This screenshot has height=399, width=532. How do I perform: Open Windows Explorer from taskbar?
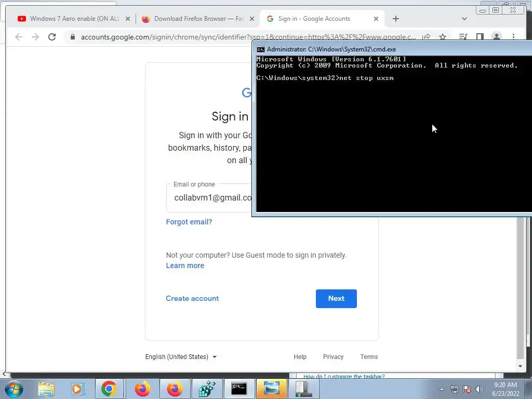tap(46, 389)
